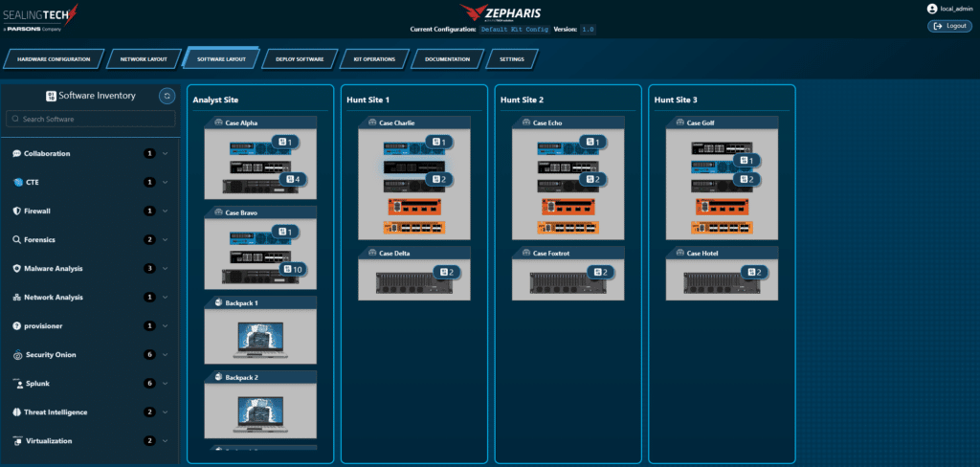Viewport: 980px width, 467px height.
Task: Select the Backpack 1 laptop thumbnail
Action: pyautogui.click(x=258, y=340)
